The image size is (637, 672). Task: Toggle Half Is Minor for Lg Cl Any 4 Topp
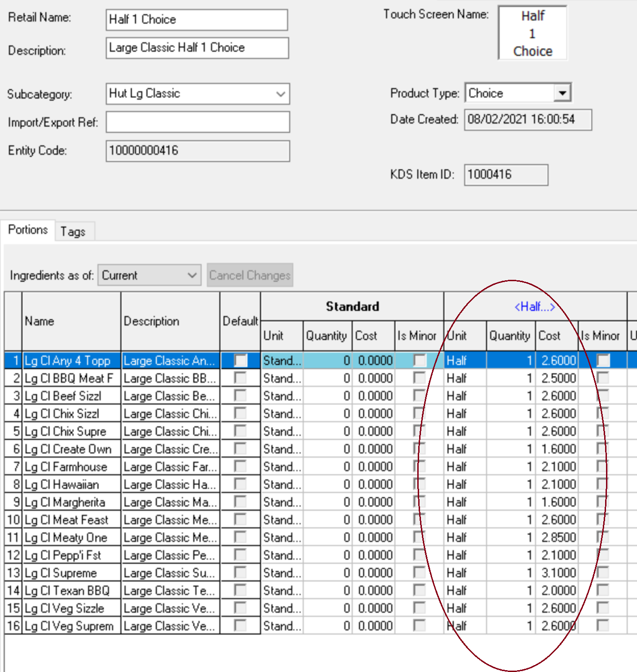[603, 360]
